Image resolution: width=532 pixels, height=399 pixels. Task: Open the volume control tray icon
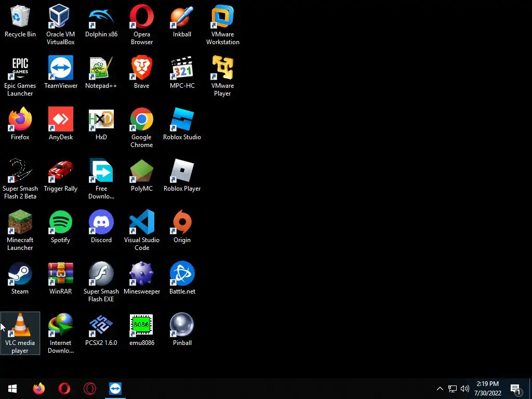click(465, 389)
